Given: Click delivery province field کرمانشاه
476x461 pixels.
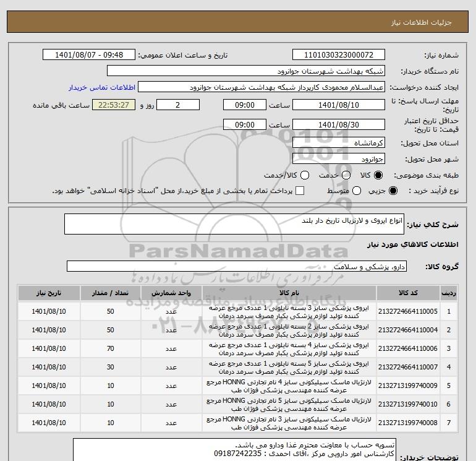Looking at the screenshot, I should coord(339,142).
